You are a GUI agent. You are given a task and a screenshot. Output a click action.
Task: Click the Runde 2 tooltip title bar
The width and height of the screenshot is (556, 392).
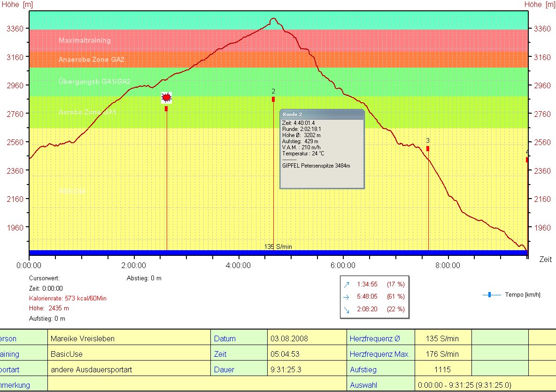click(322, 114)
